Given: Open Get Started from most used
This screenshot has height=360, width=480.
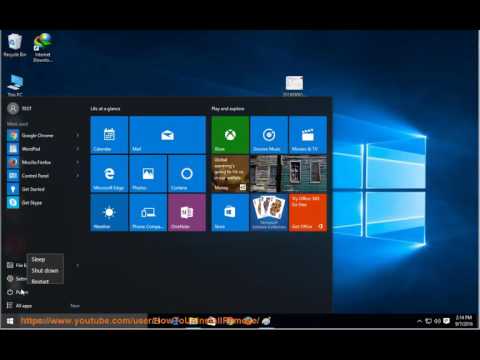Looking at the screenshot, I should pyautogui.click(x=33, y=189).
